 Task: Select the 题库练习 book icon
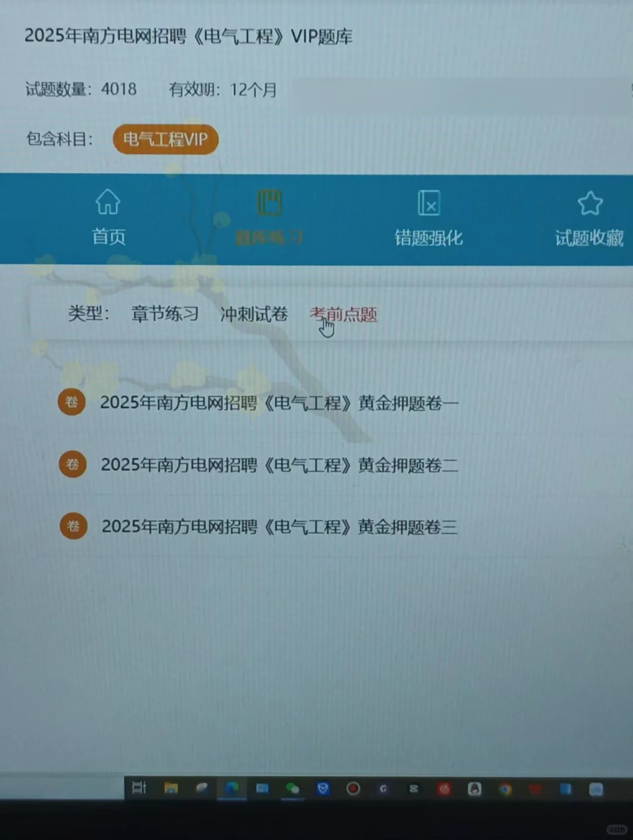point(269,203)
